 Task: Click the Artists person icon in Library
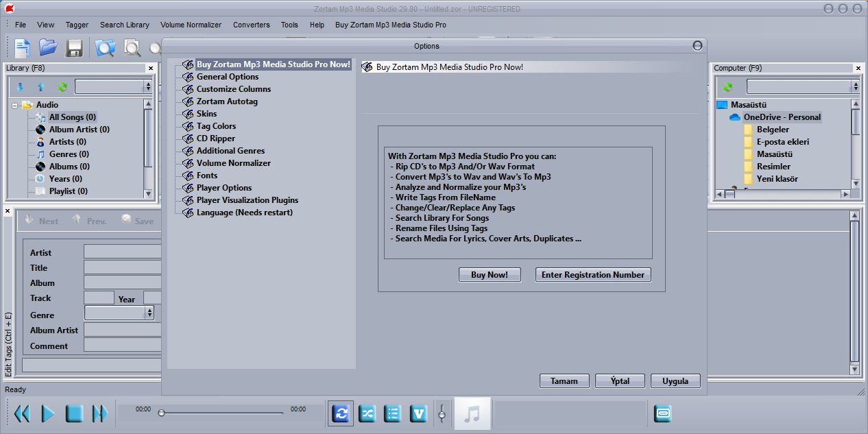pyautogui.click(x=40, y=142)
